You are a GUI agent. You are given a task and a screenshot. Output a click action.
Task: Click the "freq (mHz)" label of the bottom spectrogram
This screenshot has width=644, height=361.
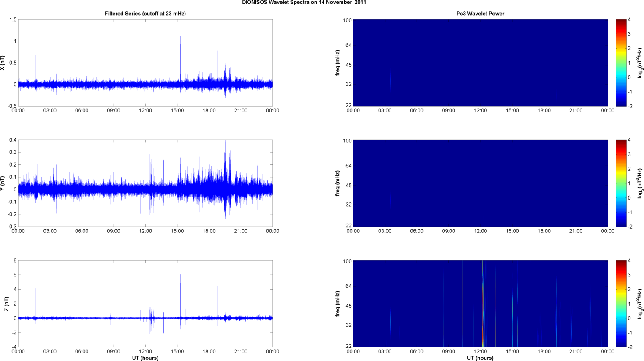pos(338,304)
